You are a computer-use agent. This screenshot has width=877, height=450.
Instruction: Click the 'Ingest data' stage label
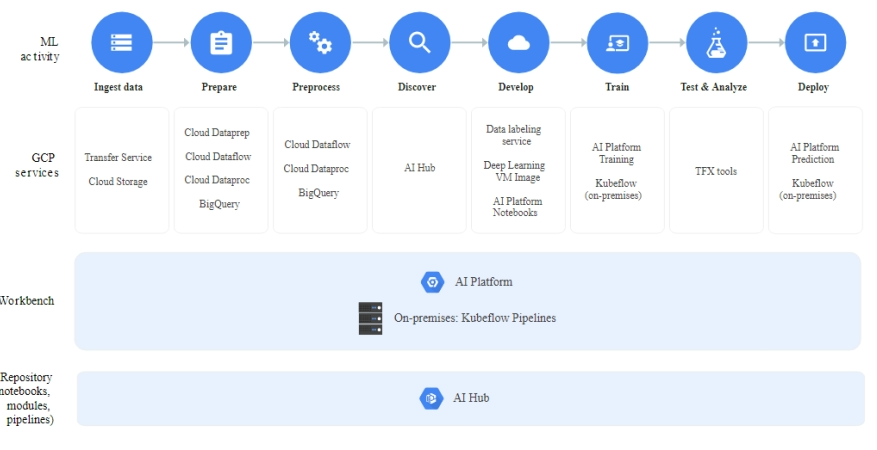[x=118, y=87]
